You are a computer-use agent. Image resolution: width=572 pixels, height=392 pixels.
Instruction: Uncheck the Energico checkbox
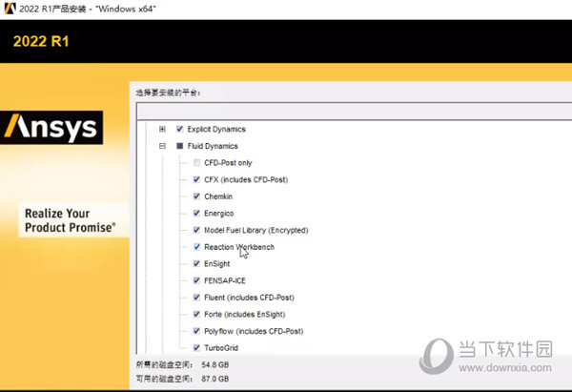click(196, 213)
